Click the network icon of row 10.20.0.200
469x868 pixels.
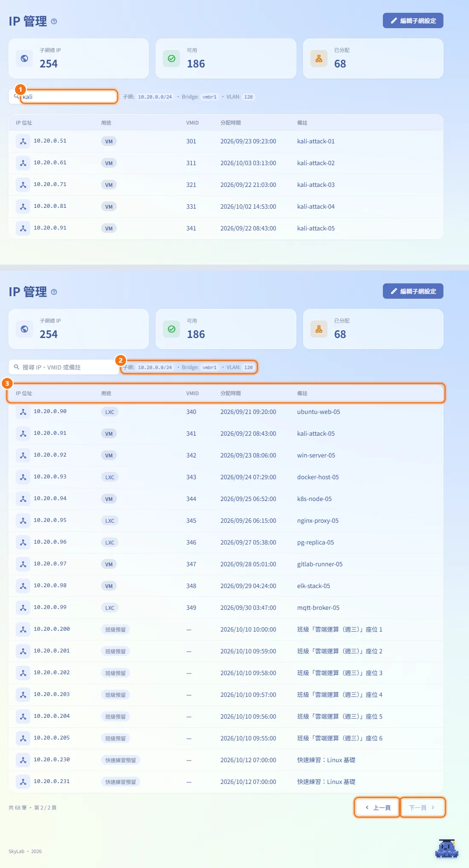pyautogui.click(x=23, y=629)
